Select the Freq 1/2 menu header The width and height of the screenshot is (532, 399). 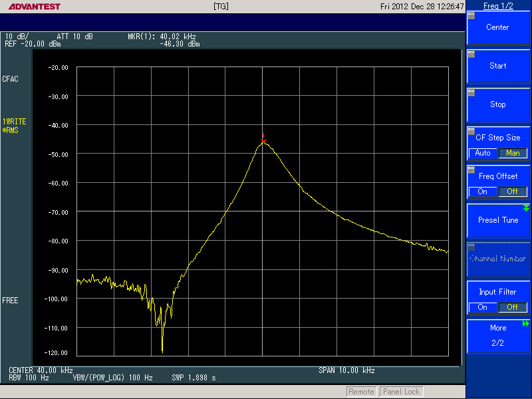[x=498, y=6]
